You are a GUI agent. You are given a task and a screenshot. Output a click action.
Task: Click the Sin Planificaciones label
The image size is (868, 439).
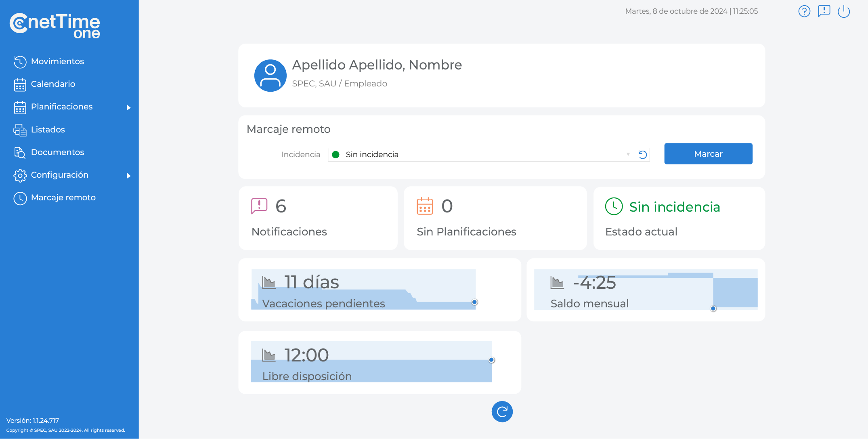[466, 232]
